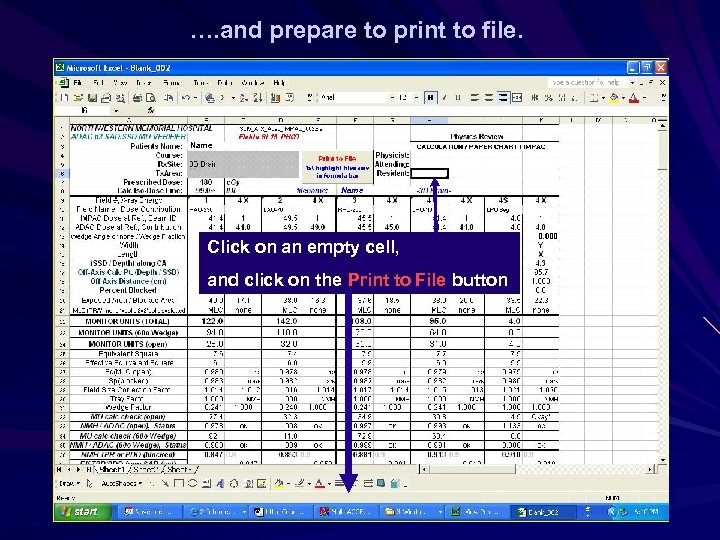Click the vertical scrollbar down arrow
Screen dimensions: 720x540
[663, 460]
